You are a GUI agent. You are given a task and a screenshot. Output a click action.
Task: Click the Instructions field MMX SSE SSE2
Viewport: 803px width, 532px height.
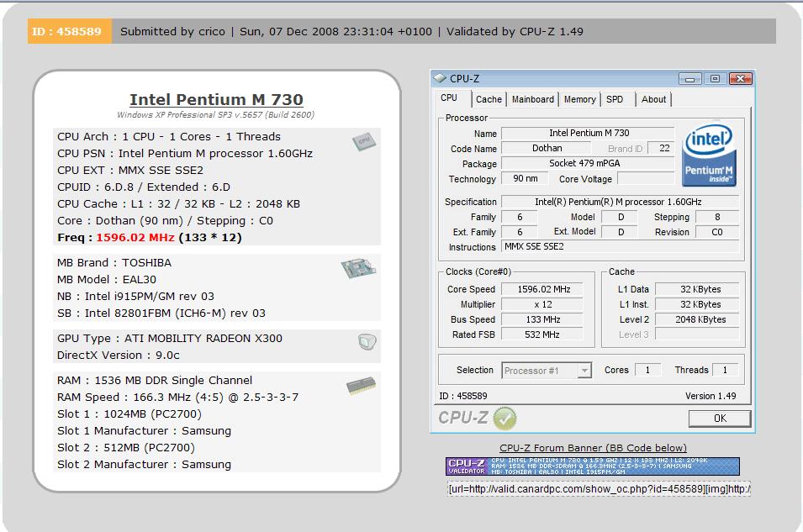coord(620,247)
